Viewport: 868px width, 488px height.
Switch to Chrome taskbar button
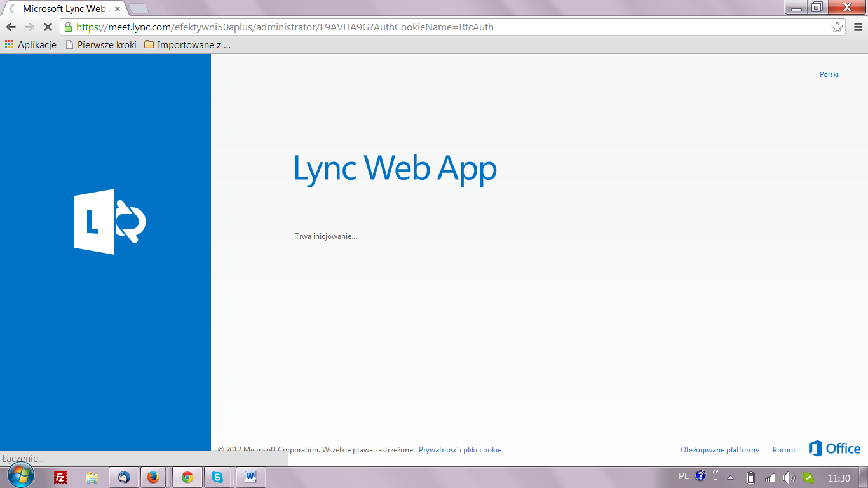point(187,477)
